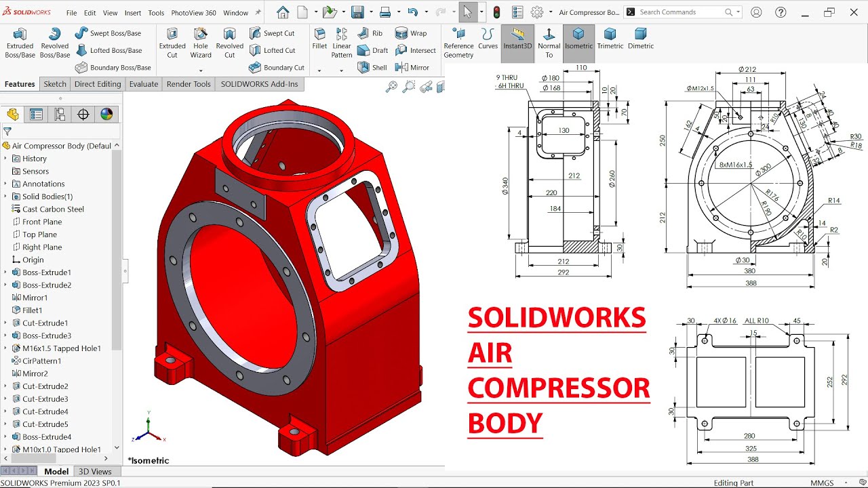Open the Search Commands dropdown arrow

point(738,12)
